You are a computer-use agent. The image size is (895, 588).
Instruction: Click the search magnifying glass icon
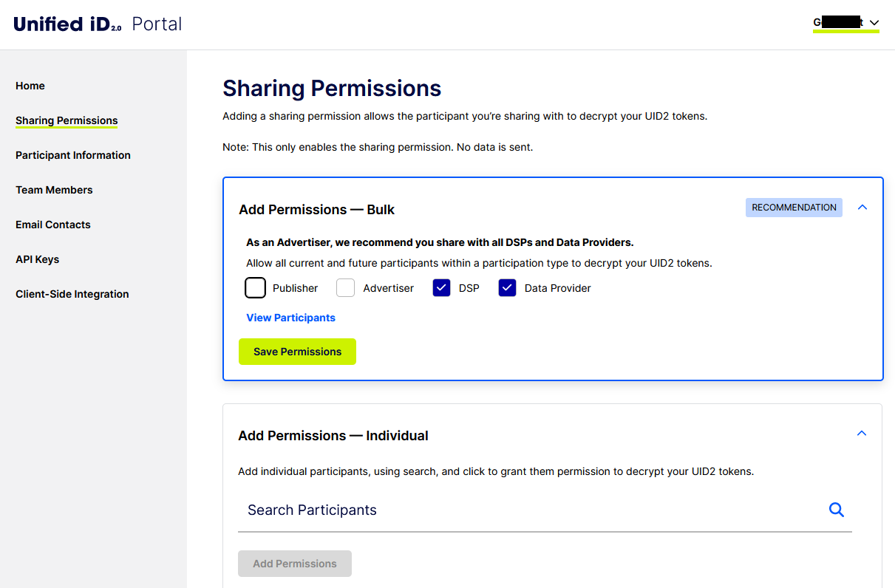836,510
